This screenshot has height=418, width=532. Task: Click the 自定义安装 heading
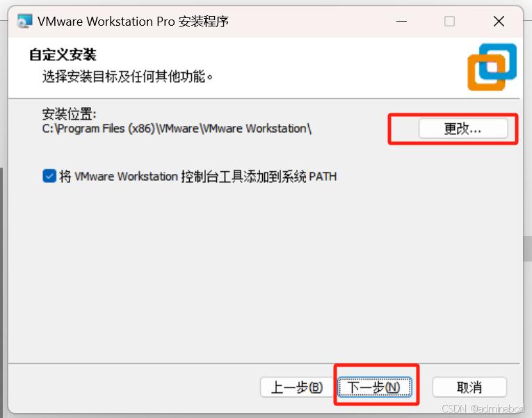tap(63, 55)
